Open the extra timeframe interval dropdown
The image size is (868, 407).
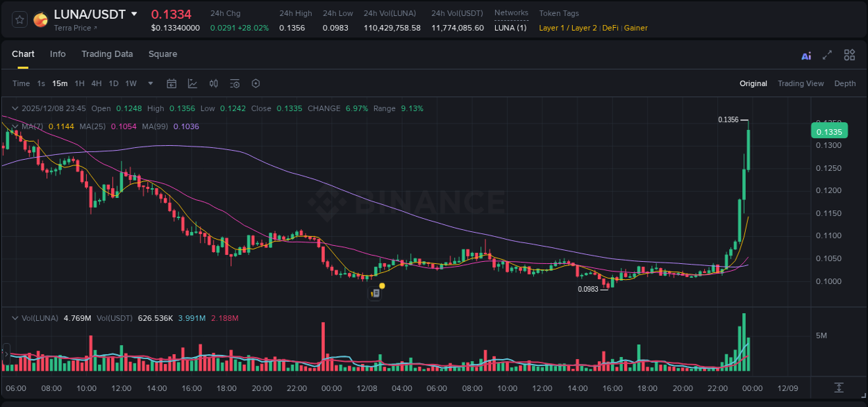click(149, 83)
